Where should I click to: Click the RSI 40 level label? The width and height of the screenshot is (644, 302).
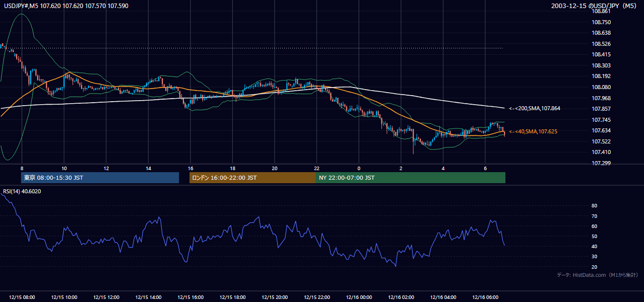(x=594, y=246)
